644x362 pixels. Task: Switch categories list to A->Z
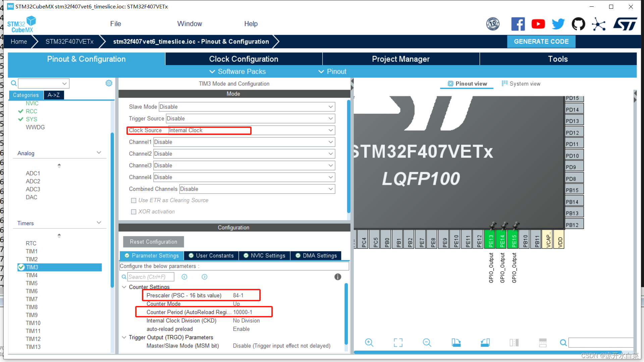point(54,95)
